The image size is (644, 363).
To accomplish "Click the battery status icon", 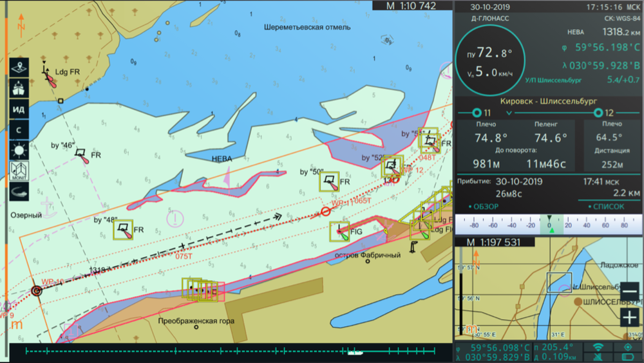I will point(627,357).
